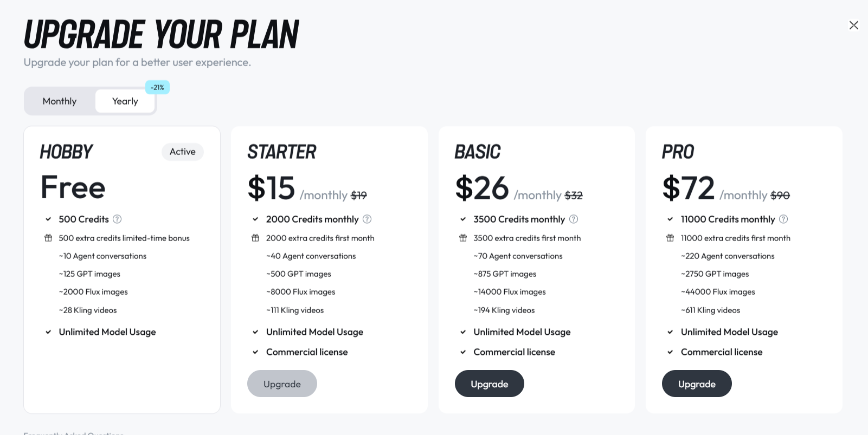Click gift icon for 500 extra credits bonus
This screenshot has width=868, height=435.
pyautogui.click(x=48, y=238)
